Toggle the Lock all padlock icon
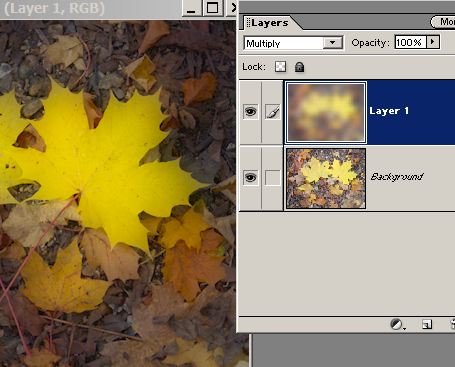 coord(299,67)
